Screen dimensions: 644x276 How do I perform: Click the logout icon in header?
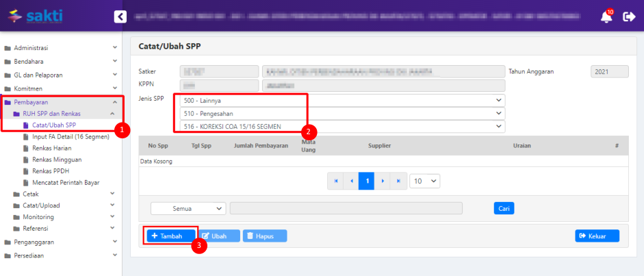point(629,16)
